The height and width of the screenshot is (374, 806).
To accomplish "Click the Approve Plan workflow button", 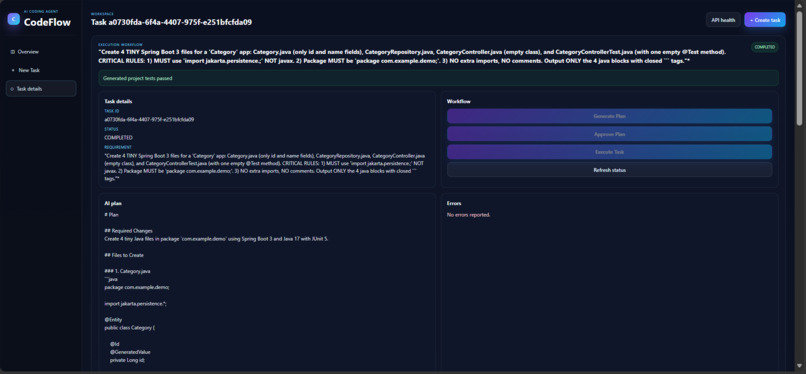I will [609, 134].
